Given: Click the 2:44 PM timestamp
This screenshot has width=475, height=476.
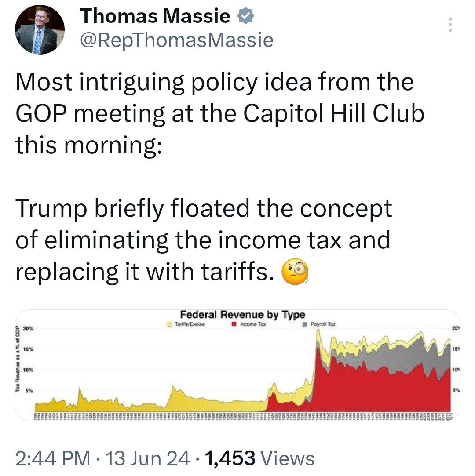Looking at the screenshot, I should [x=53, y=458].
